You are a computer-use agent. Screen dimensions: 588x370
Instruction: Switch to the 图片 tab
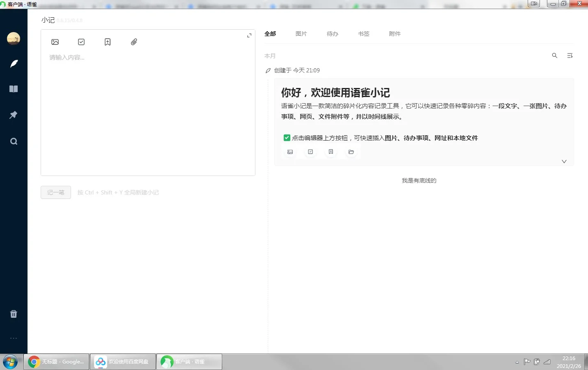[x=301, y=34]
